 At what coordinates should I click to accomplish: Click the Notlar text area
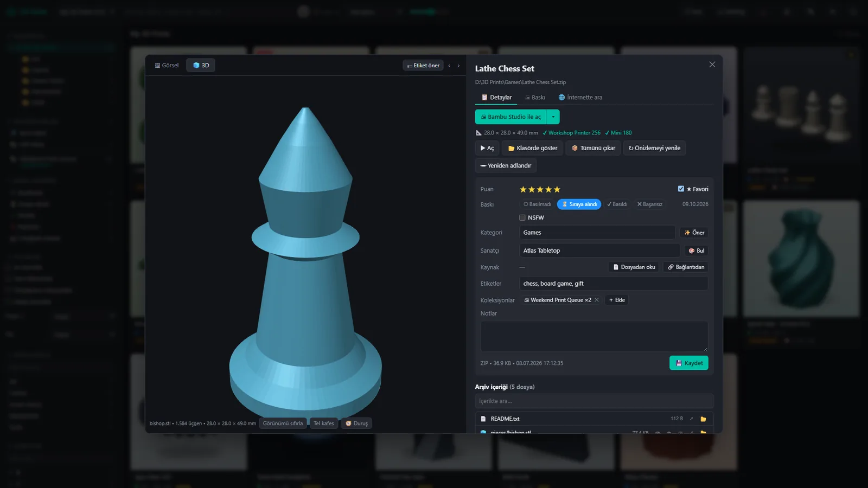tap(594, 336)
